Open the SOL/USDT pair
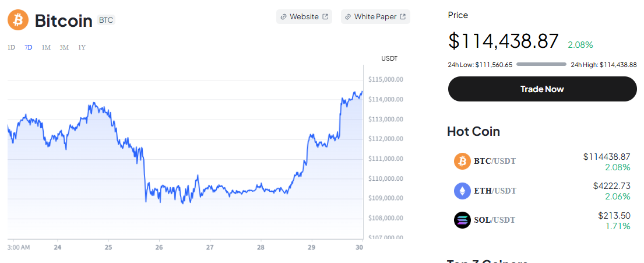This screenshot has width=644, height=263. pyautogui.click(x=495, y=220)
